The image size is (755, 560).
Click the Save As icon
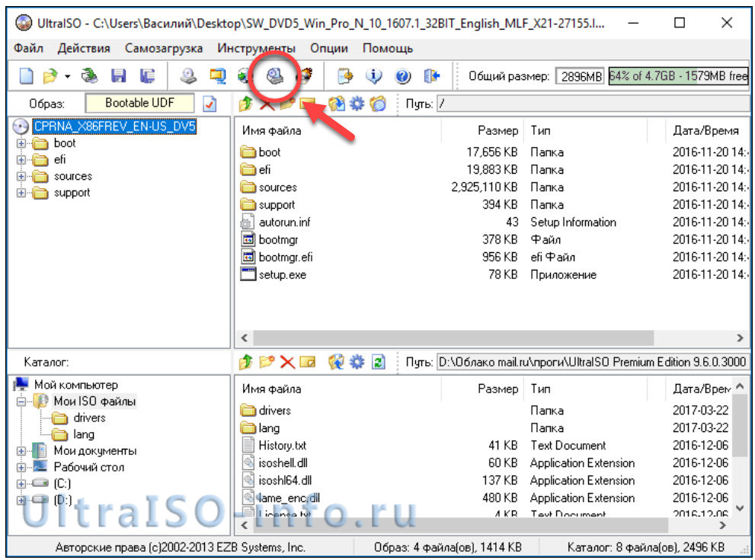coord(147,76)
